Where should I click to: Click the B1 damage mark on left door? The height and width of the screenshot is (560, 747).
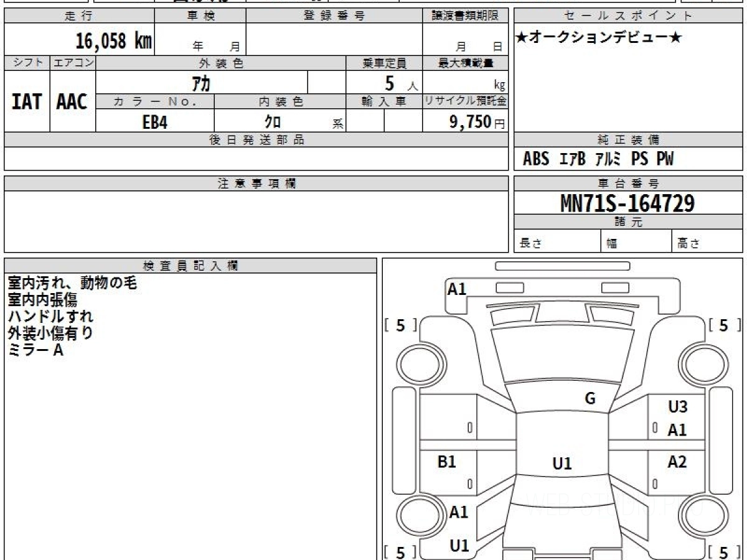pos(447,462)
